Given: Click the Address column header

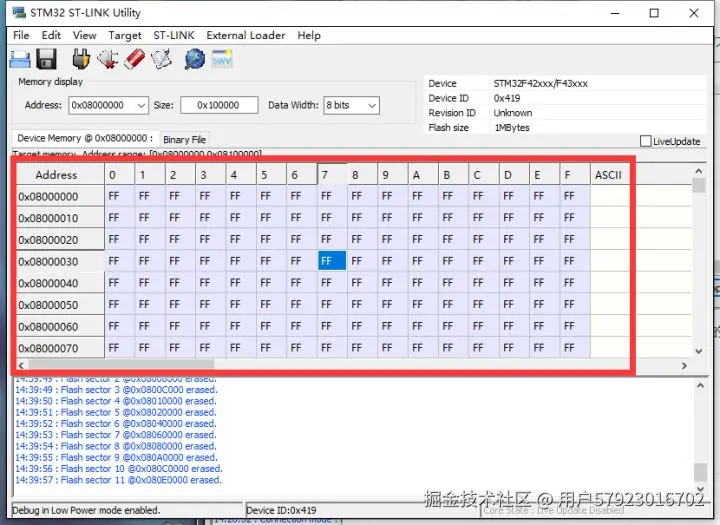Looking at the screenshot, I should 60,175.
